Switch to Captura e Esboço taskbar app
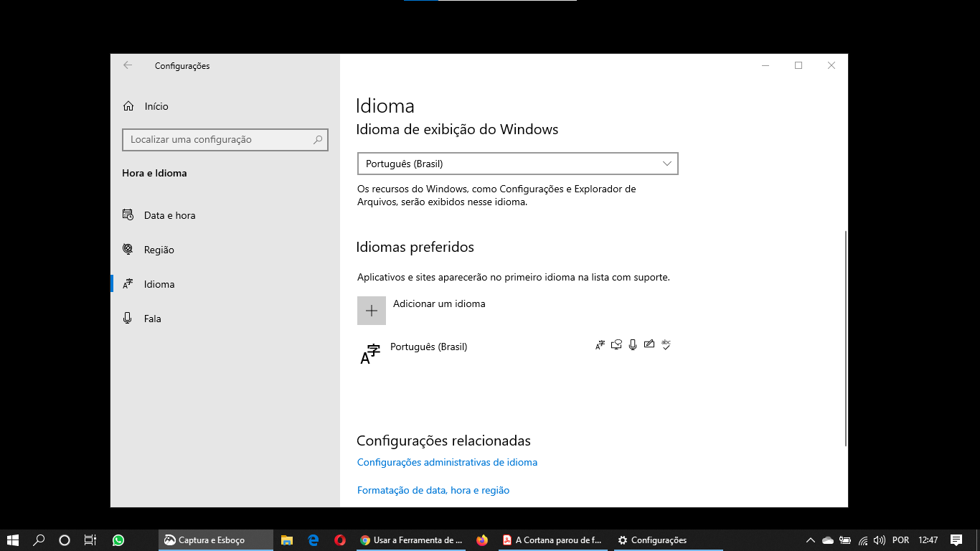Viewport: 980px width, 551px height. coord(215,540)
